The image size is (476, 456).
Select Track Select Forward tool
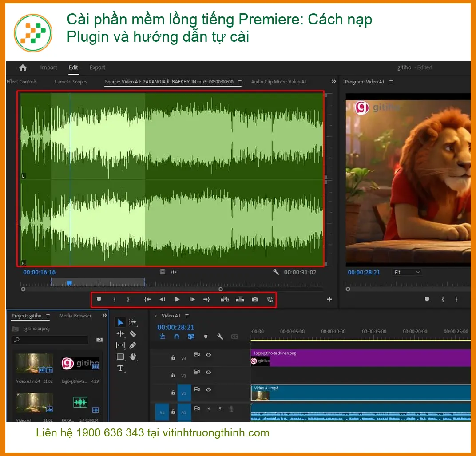[x=133, y=322]
